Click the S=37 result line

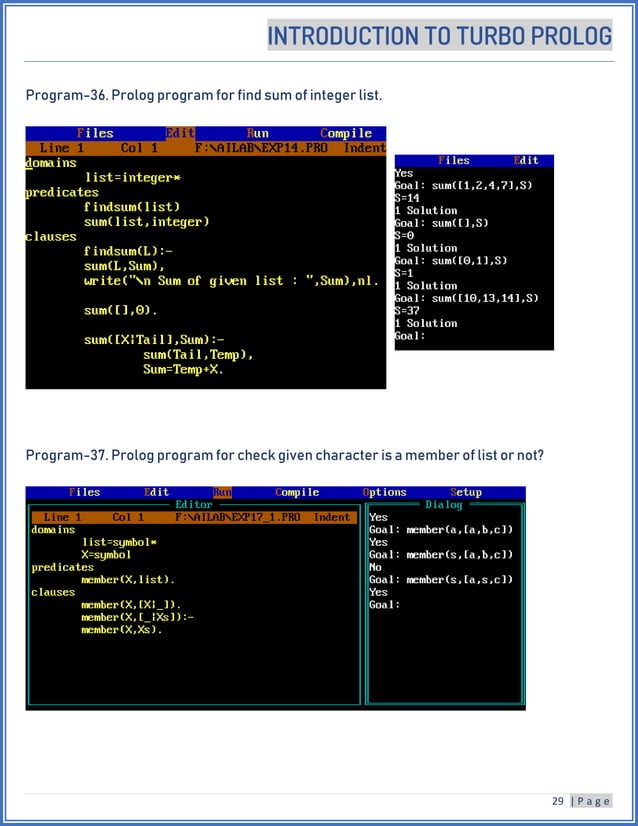coord(407,311)
